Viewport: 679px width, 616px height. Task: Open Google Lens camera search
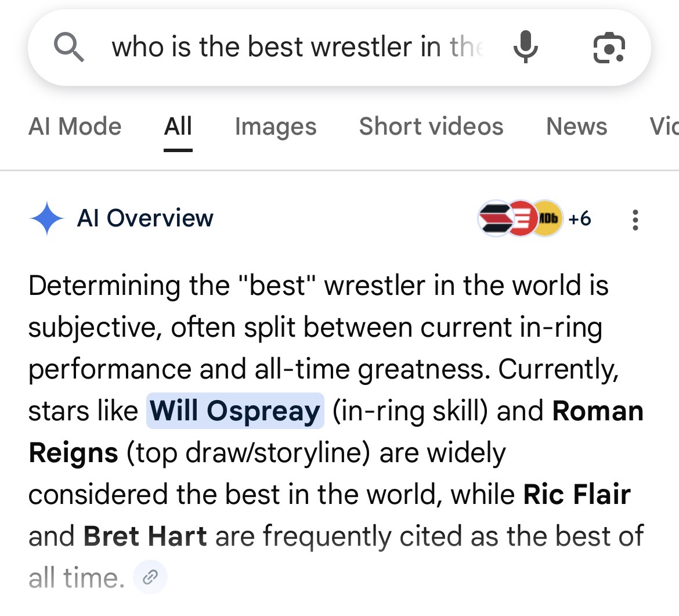point(609,48)
